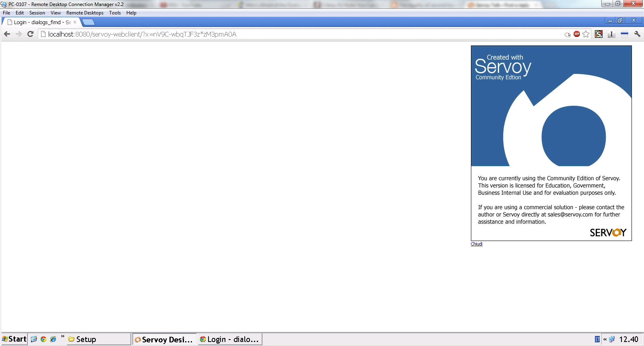The height and width of the screenshot is (346, 644).
Task: Open the Adblock Plus ABP icon
Action: pos(577,34)
